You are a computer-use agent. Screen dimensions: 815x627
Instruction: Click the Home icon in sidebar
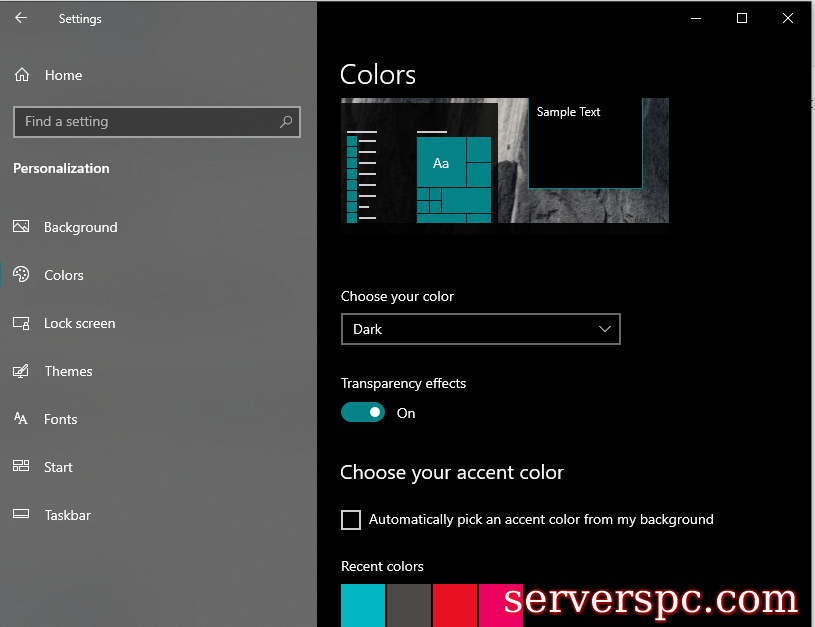tap(22, 75)
